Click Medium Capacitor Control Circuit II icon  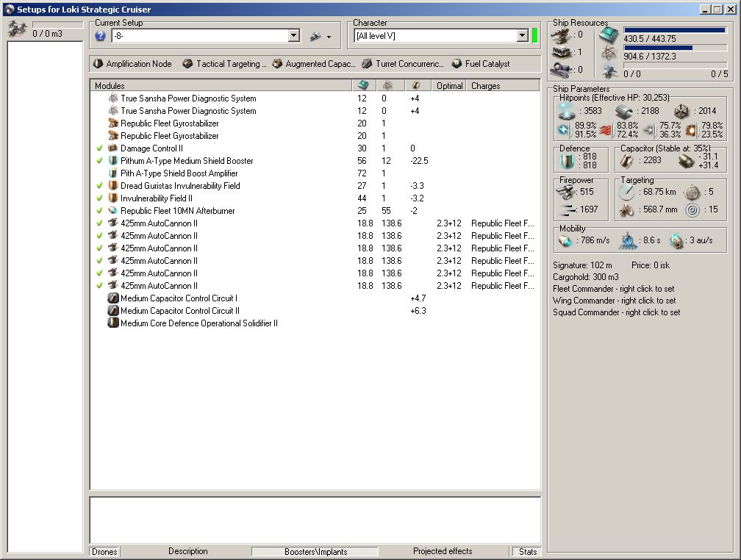(113, 310)
